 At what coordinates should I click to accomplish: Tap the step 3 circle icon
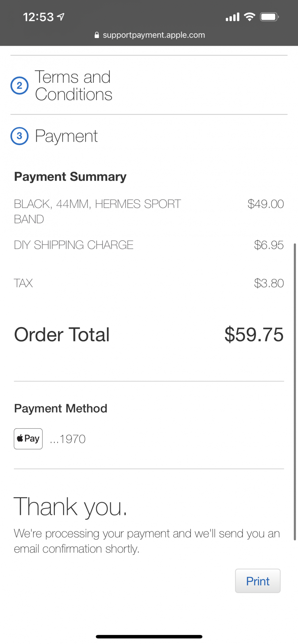20,136
